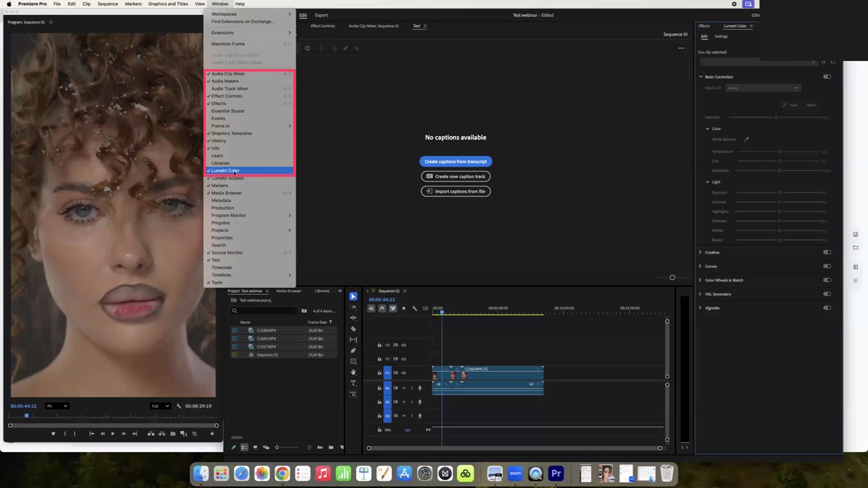Open the Media Browser tab

pos(288,291)
